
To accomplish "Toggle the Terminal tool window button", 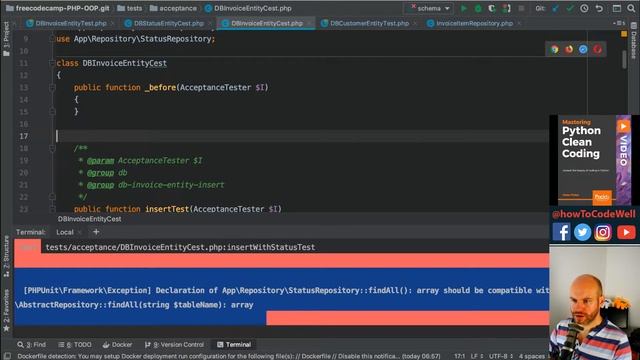I will [234, 344].
